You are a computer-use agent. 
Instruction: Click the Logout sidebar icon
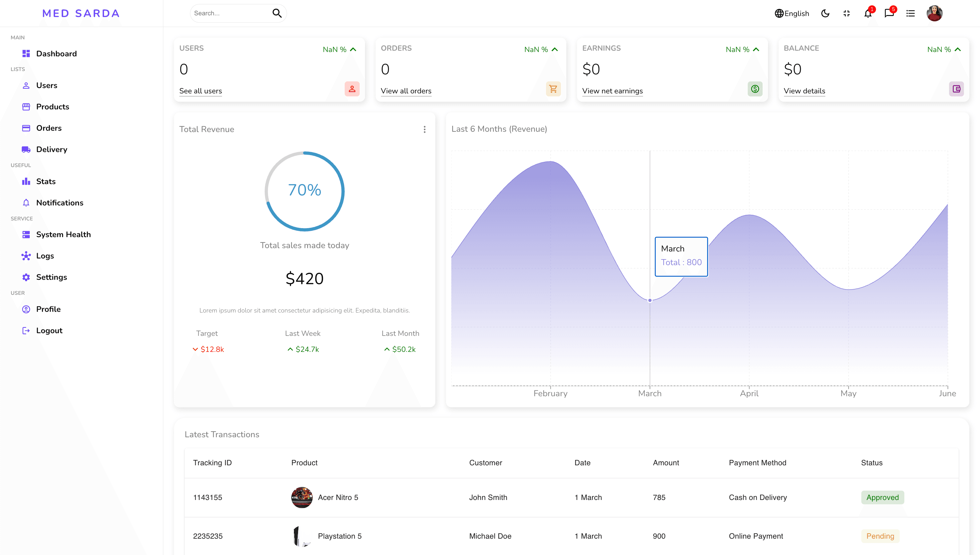coord(26,331)
